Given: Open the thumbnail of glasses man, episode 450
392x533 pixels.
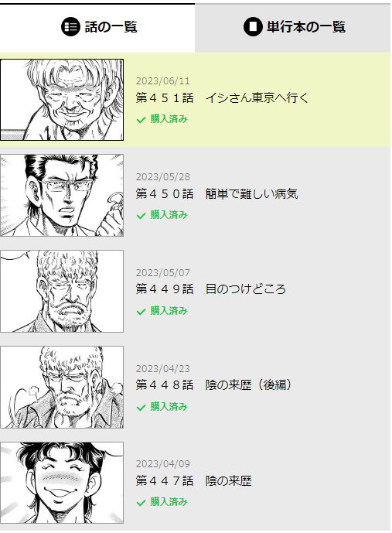Looking at the screenshot, I should click(x=62, y=196).
